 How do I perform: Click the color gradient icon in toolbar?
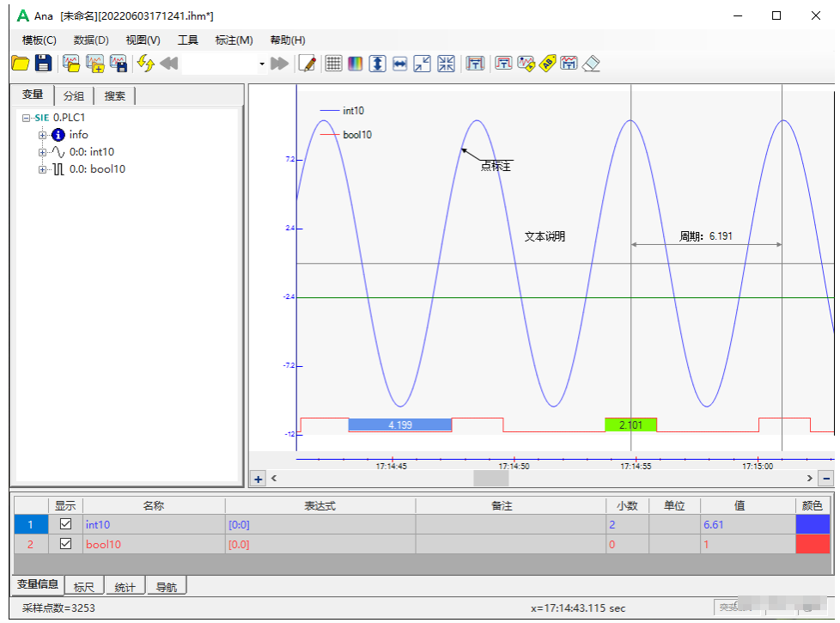coord(355,64)
